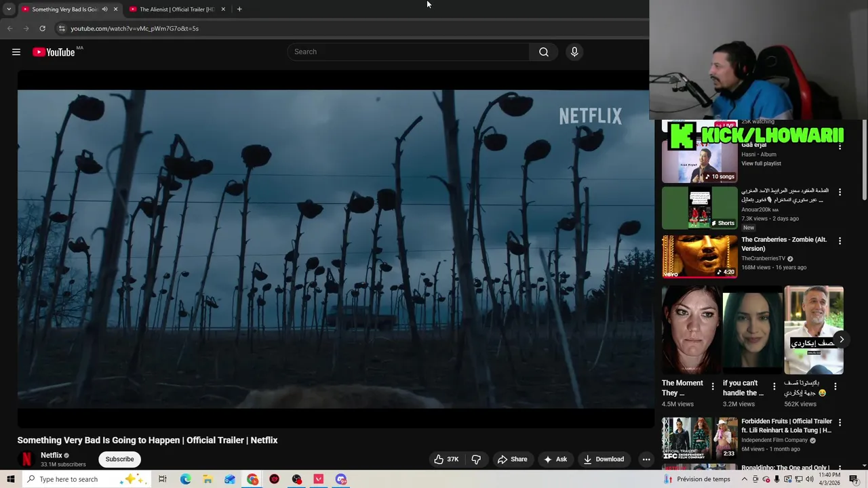Start voice search with the microphone
The height and width of the screenshot is (488, 868).
pos(574,52)
